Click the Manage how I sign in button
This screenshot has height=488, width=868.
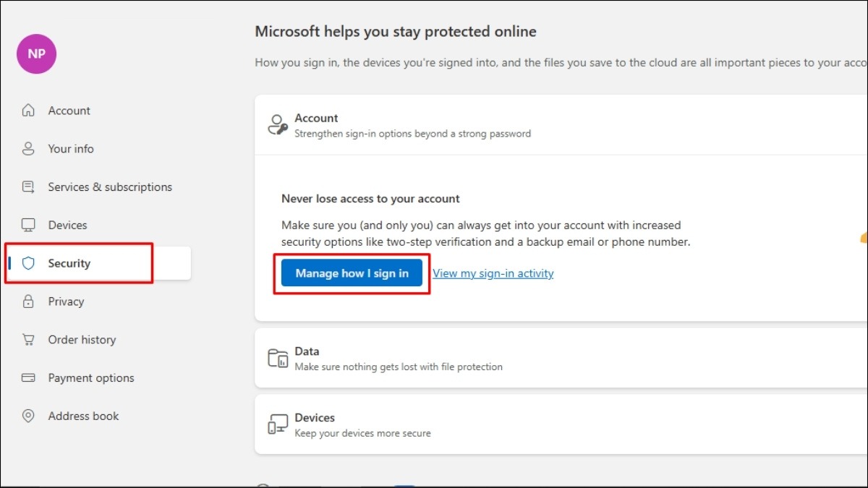tap(352, 273)
